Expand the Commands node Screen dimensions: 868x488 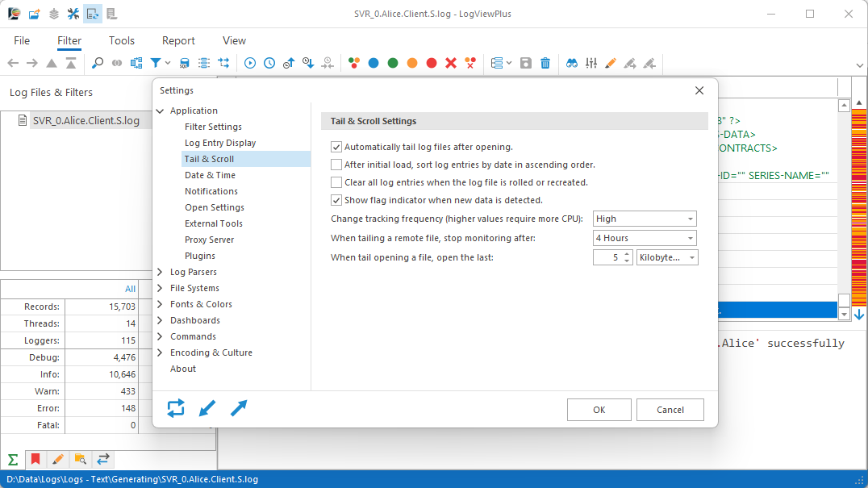click(160, 336)
